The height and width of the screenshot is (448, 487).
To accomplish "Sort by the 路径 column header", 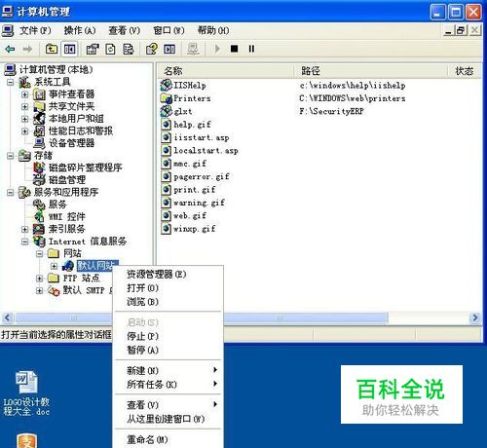I will click(x=371, y=71).
